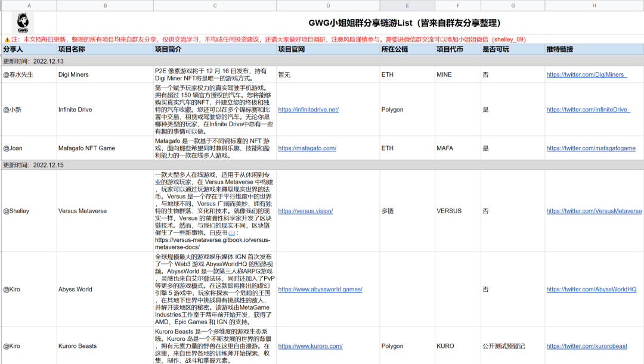Click the '暂无' website cell
644x364 pixels.
coord(328,74)
